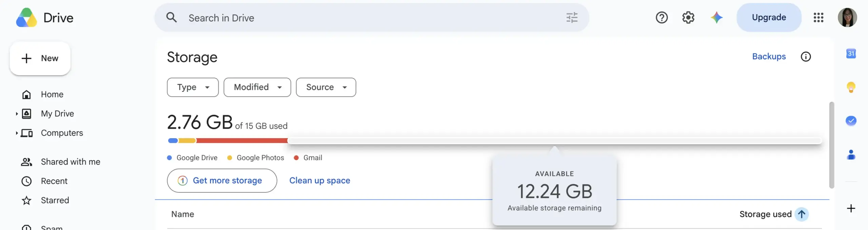The height and width of the screenshot is (230, 868).
Task: Click the Storage page heading
Action: click(x=192, y=57)
